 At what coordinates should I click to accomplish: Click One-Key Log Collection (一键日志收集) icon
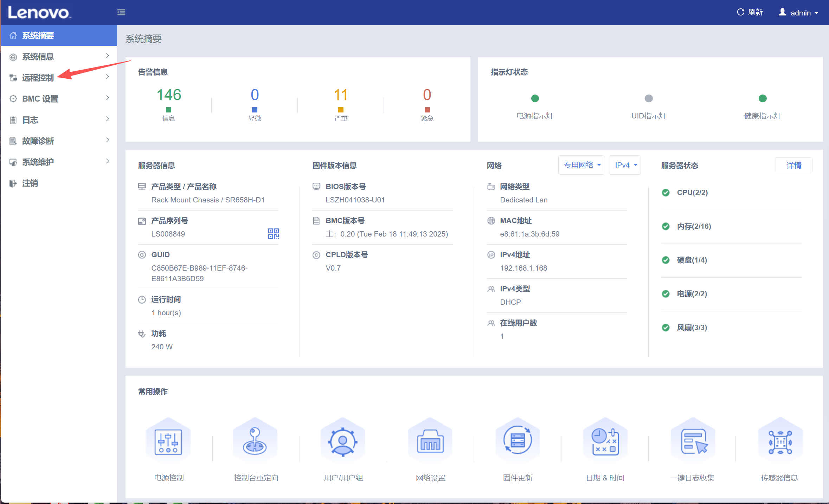(693, 441)
